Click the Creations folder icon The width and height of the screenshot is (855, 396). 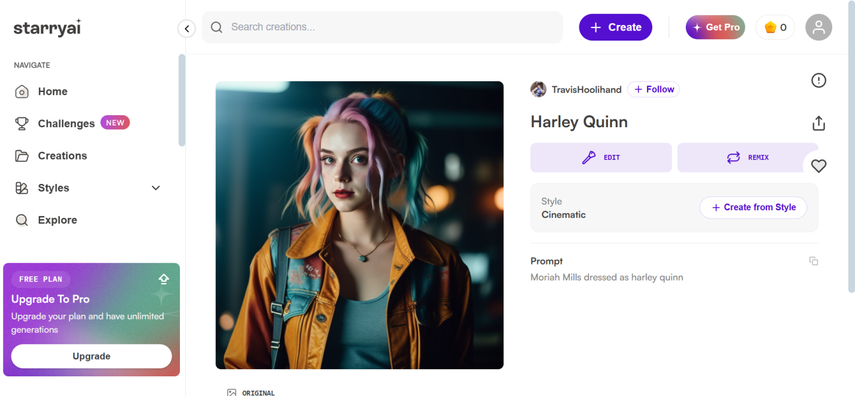(x=21, y=156)
